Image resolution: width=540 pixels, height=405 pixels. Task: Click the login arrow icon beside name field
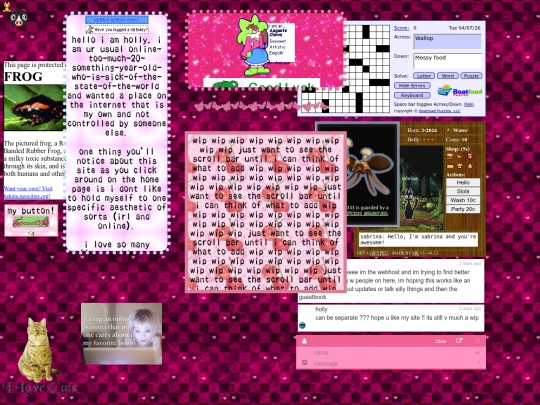point(477,353)
